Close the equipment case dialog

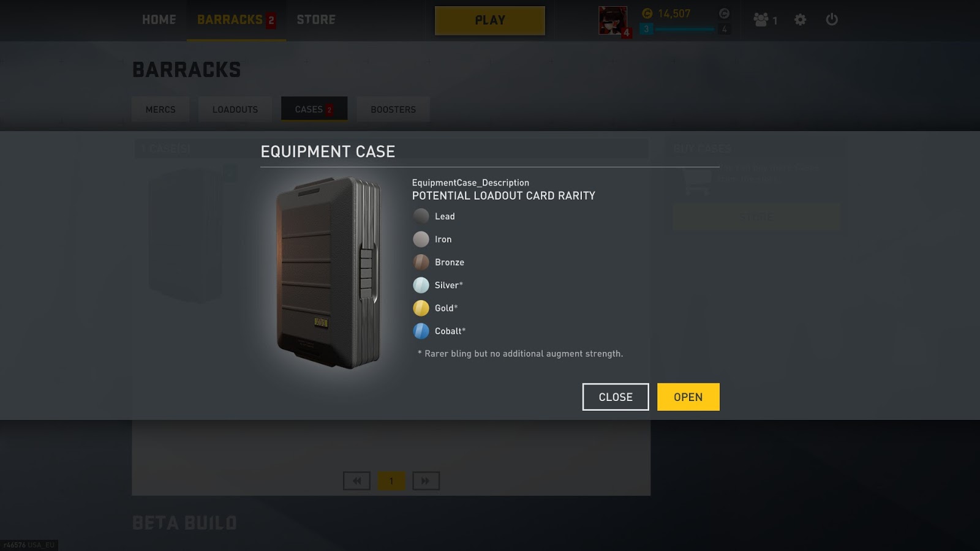616,397
